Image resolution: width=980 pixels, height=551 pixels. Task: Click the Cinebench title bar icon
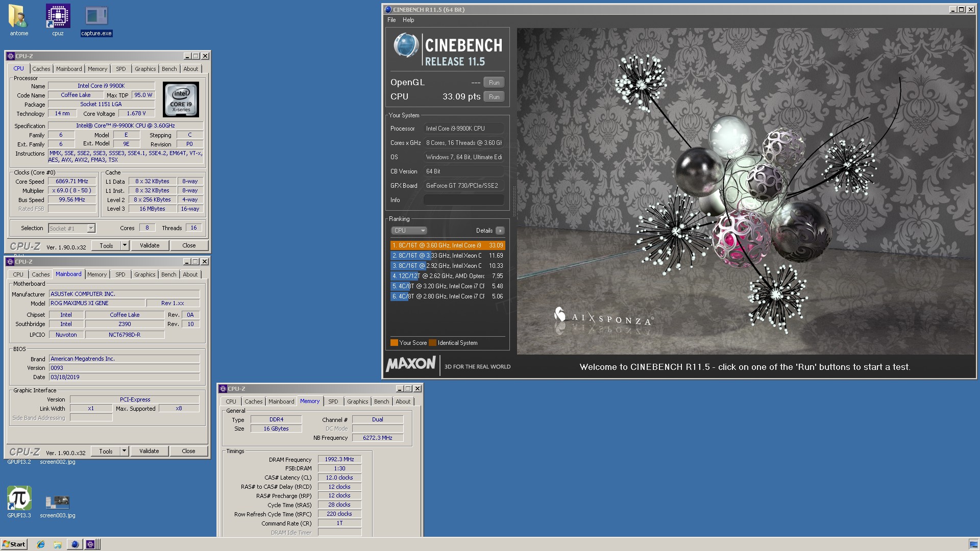(388, 9)
